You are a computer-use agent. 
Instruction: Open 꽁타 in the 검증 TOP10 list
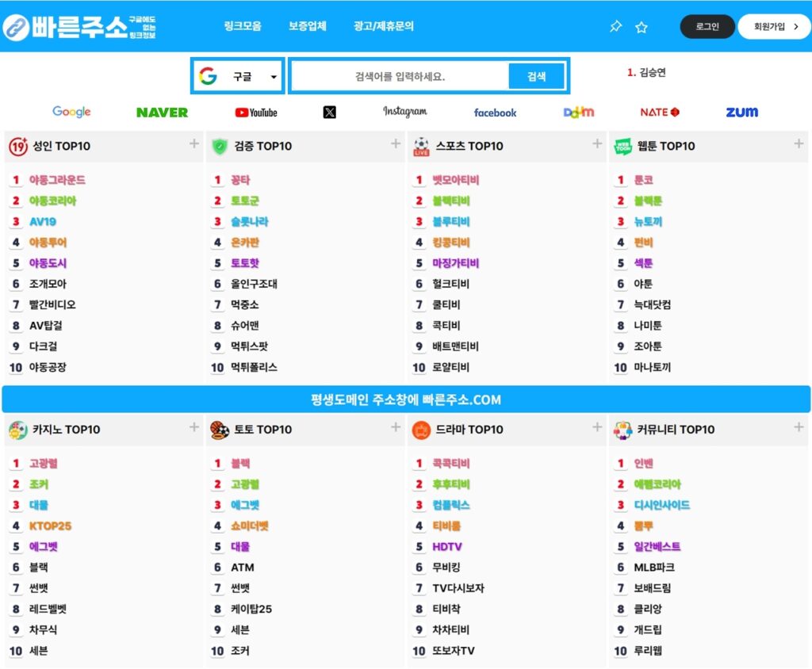click(240, 180)
